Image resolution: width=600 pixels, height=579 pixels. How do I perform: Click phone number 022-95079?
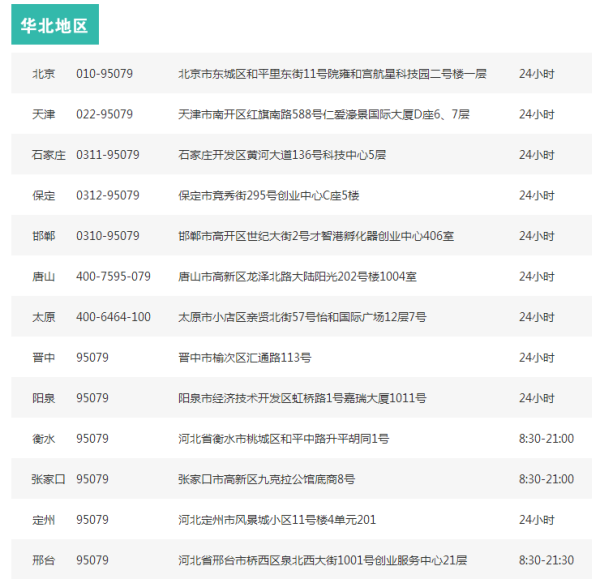pos(104,114)
